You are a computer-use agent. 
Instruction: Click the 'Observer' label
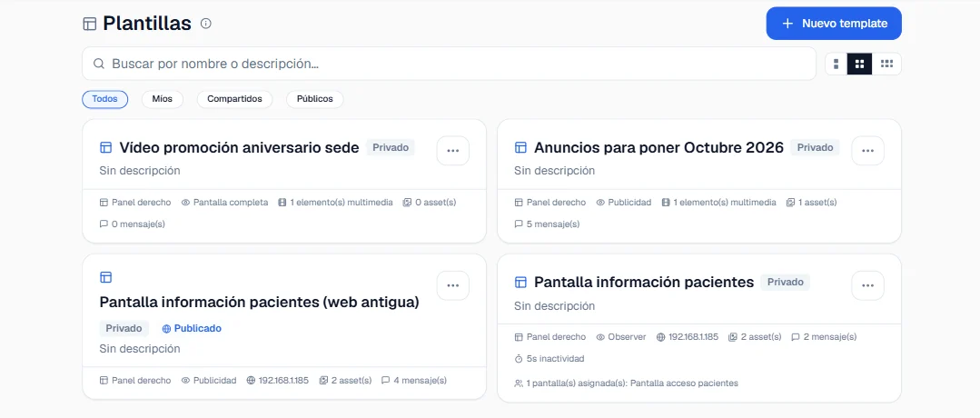[627, 336]
